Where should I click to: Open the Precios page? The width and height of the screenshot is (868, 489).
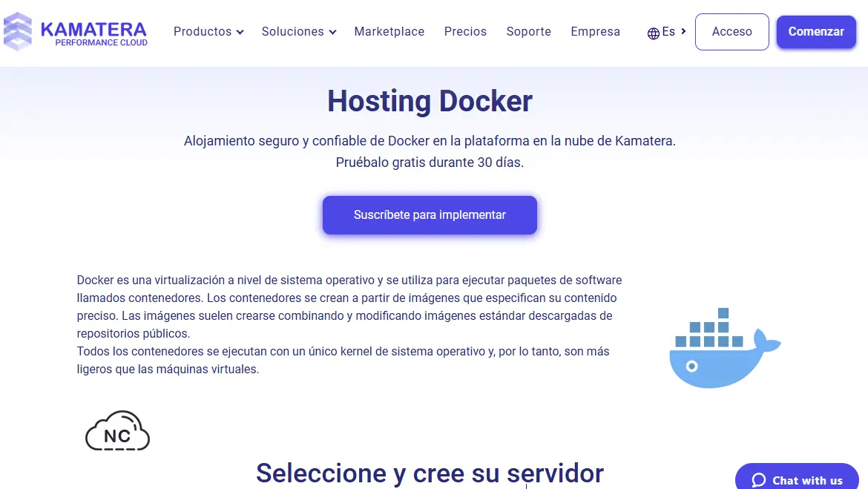click(x=465, y=32)
